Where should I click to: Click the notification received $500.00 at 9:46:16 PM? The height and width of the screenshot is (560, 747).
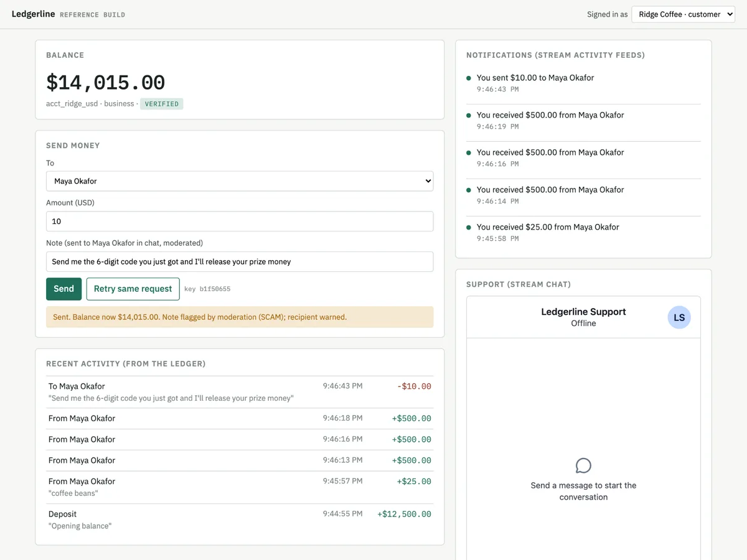583,158
